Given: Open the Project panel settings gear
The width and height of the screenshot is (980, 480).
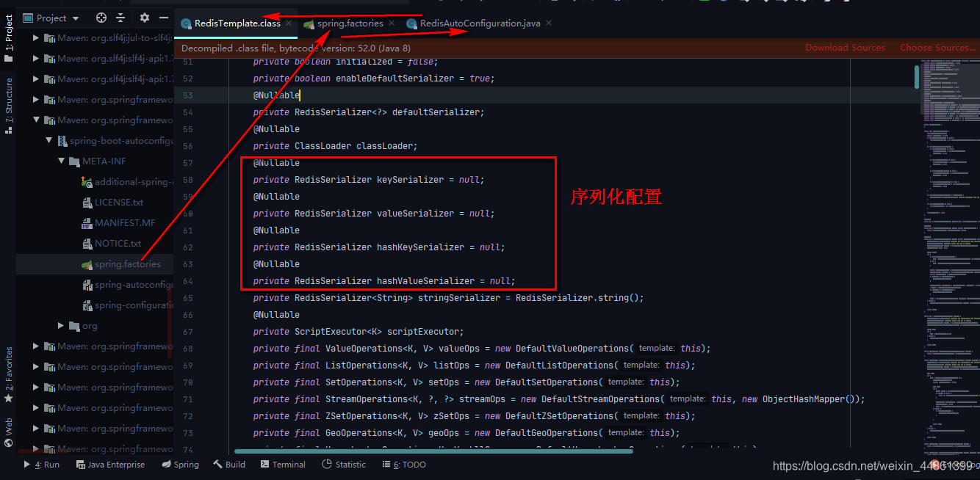Looking at the screenshot, I should click(145, 18).
